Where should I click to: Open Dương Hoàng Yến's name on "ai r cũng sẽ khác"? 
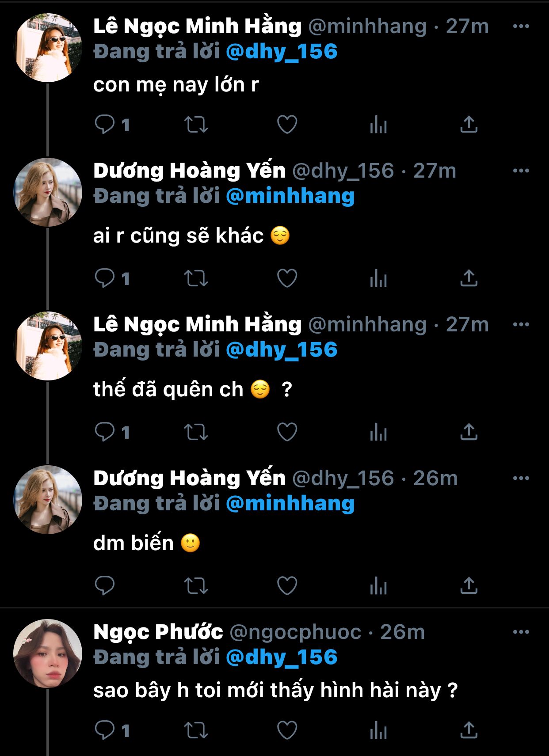190,171
